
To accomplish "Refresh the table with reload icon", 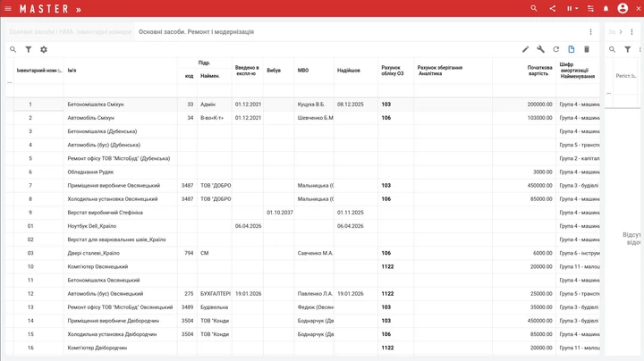I will coord(556,49).
